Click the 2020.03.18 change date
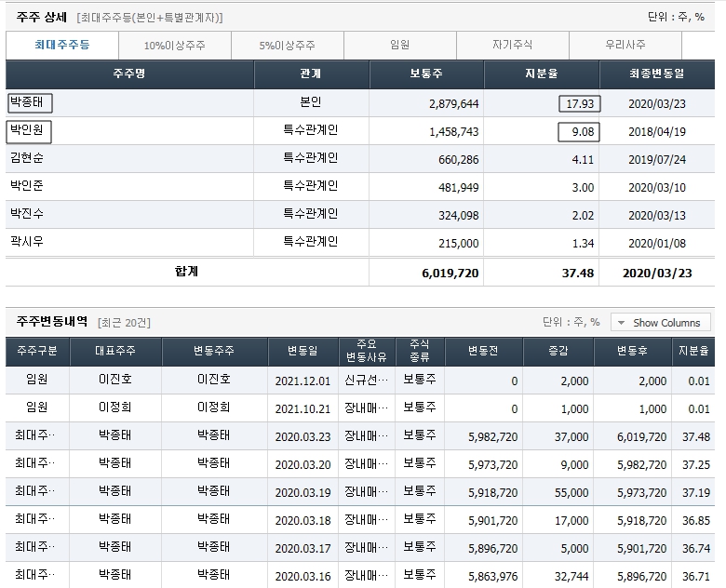Viewport: 726px width, 588px height. tap(302, 521)
